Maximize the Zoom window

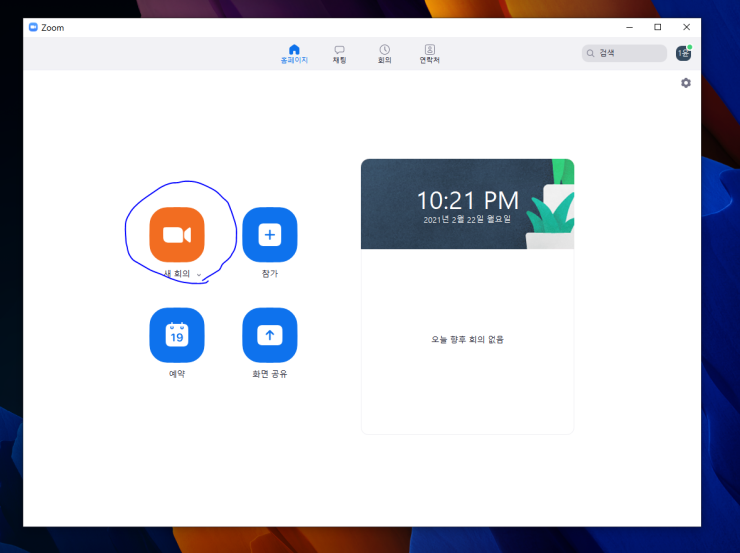coord(657,27)
